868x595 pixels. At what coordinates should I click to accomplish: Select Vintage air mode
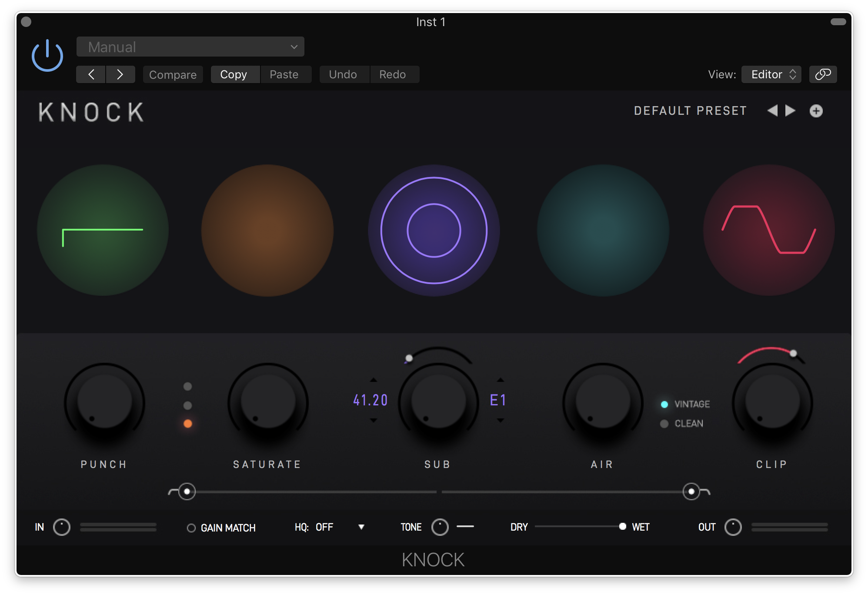click(664, 404)
